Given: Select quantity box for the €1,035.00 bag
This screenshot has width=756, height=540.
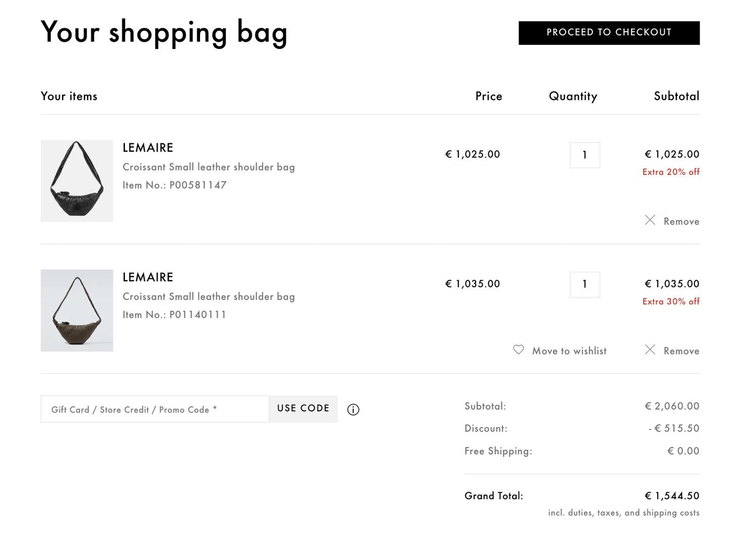Looking at the screenshot, I should coord(585,284).
